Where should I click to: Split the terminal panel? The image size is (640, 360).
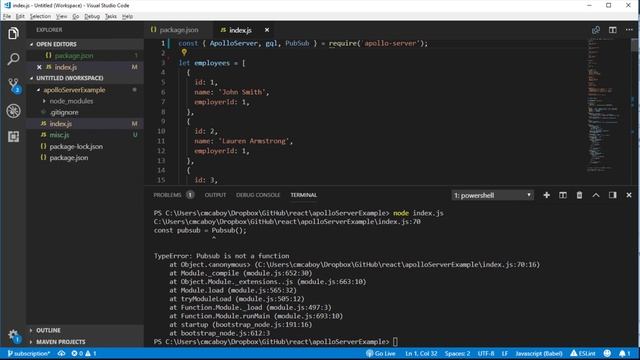click(563, 195)
